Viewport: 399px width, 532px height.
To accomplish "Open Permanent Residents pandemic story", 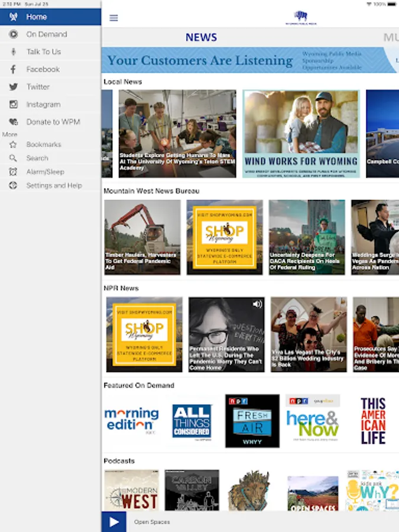I will 226,335.
